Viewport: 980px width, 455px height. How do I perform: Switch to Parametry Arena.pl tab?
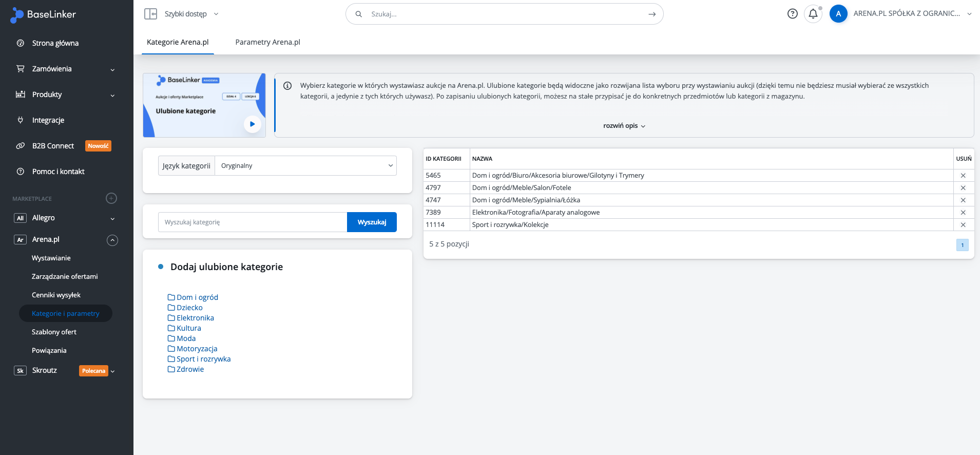tap(267, 42)
